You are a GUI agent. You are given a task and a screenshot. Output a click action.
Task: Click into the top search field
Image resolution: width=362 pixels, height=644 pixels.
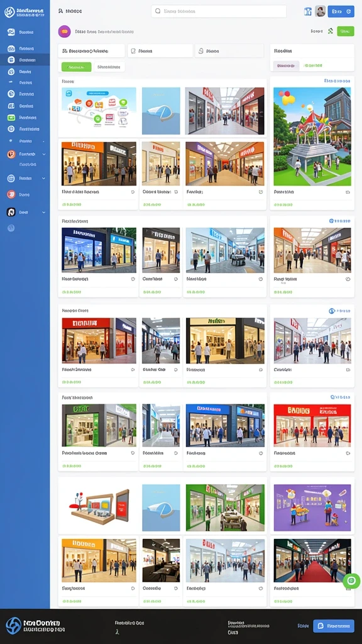pyautogui.click(x=219, y=11)
